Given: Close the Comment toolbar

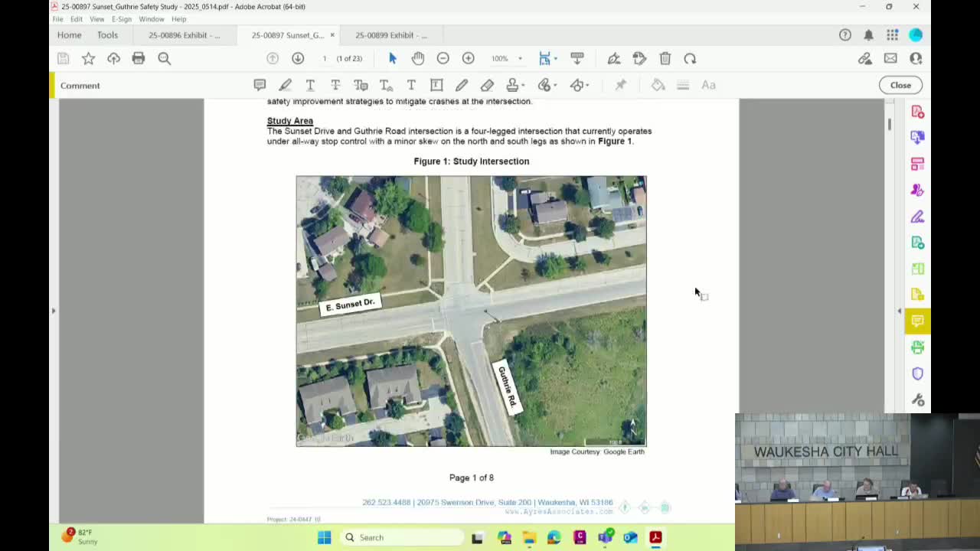Looking at the screenshot, I should coord(900,85).
